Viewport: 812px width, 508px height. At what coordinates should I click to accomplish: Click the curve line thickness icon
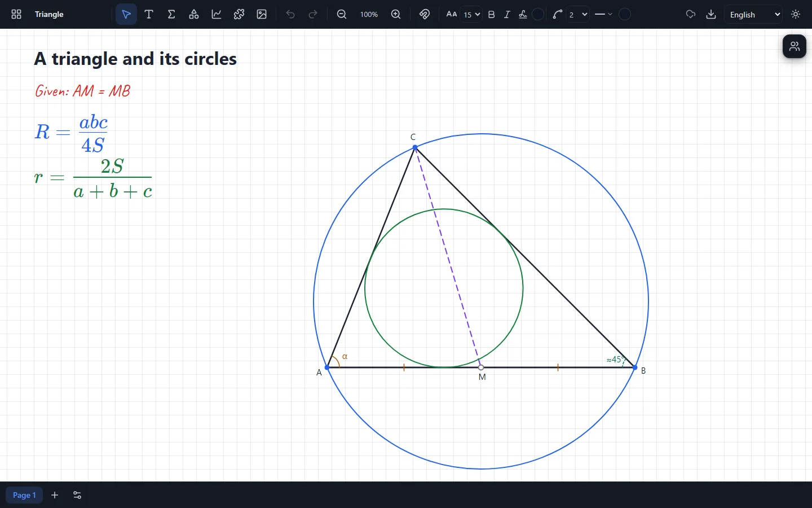click(x=558, y=14)
